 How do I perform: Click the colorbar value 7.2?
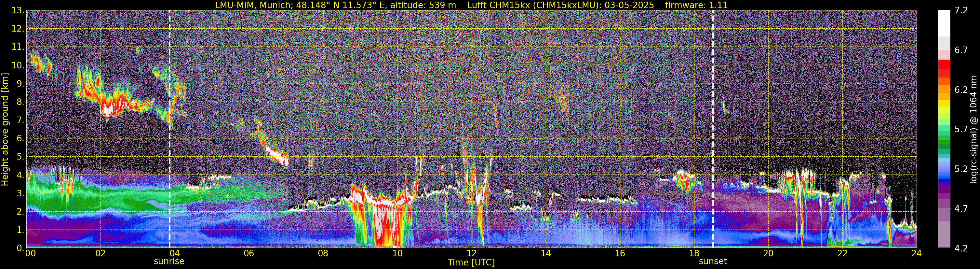tap(961, 11)
